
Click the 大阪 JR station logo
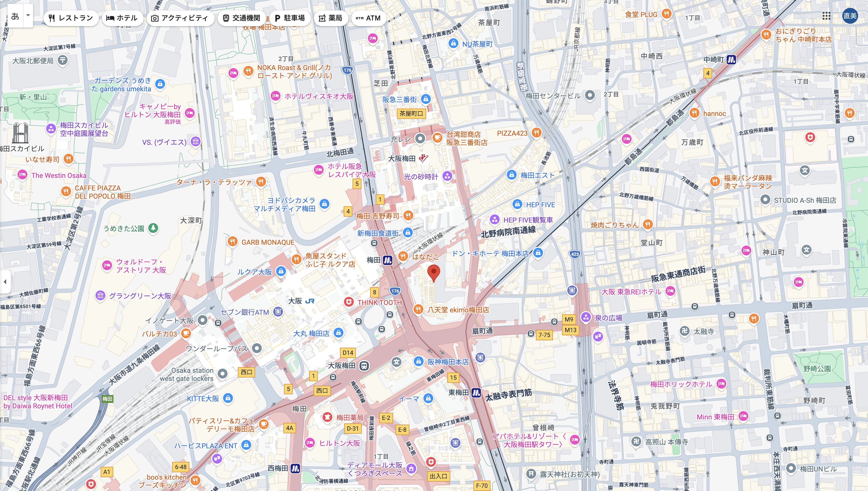coord(310,301)
